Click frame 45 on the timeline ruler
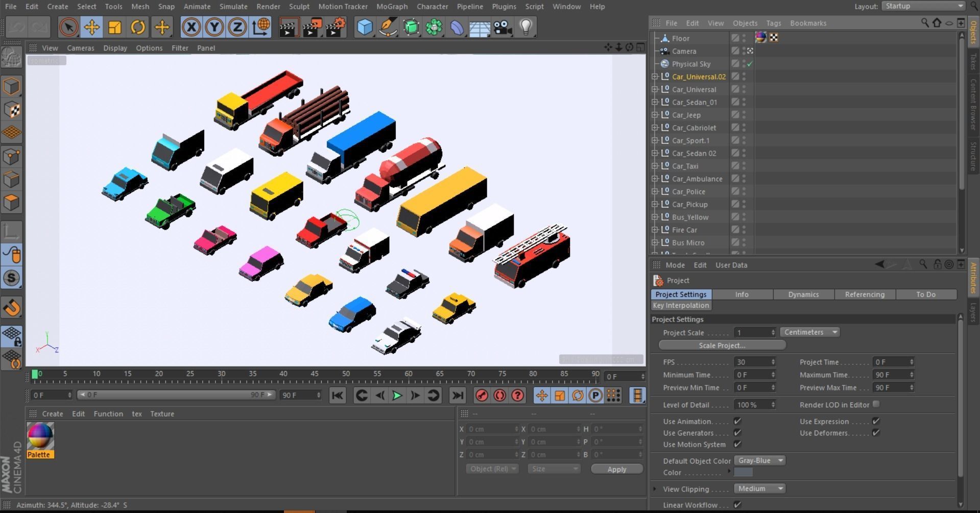 pyautogui.click(x=315, y=374)
